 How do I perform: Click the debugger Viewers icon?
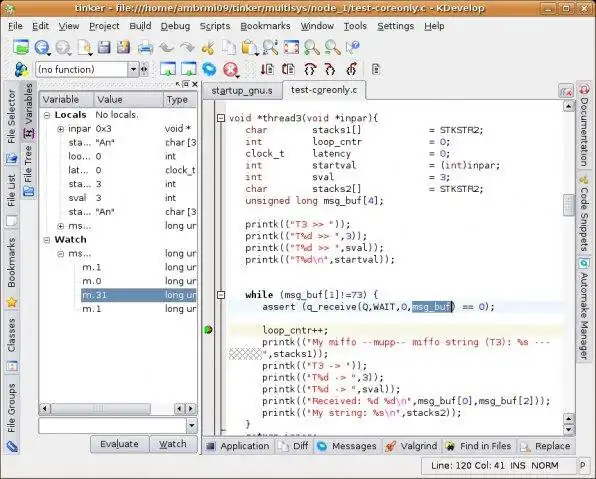tap(376, 70)
